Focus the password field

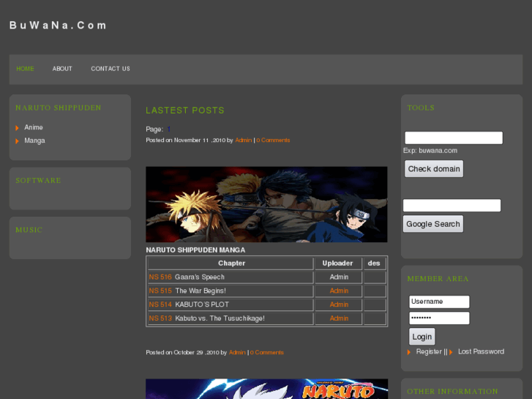tap(439, 318)
